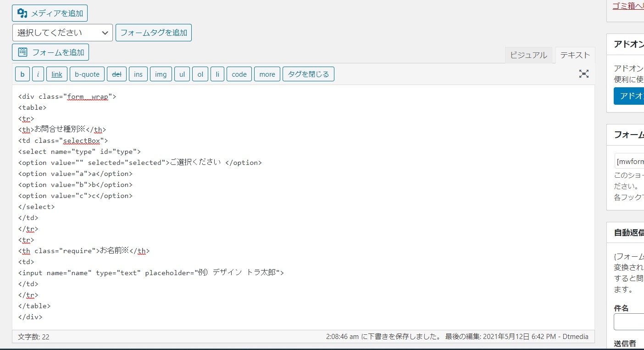Image resolution: width=644 pixels, height=350 pixels.
Task: Insert an image with img button
Action: pyautogui.click(x=161, y=74)
